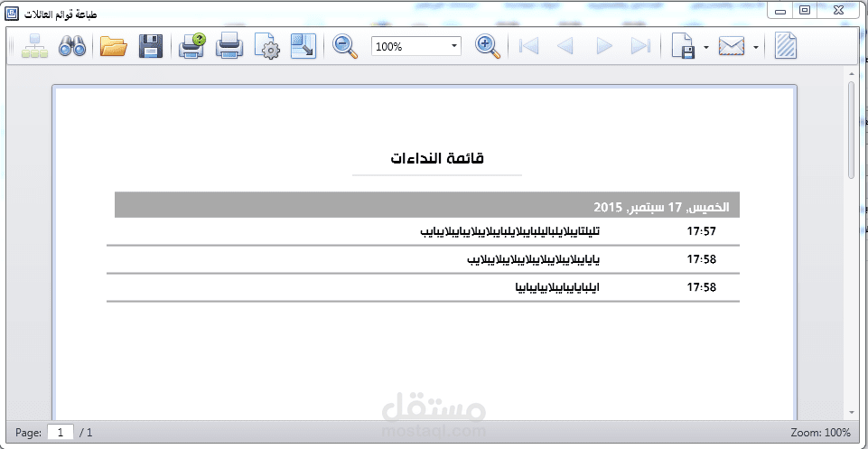Screen dimensions: 868x449
Task: Go to first page arrow
Action: (528, 46)
